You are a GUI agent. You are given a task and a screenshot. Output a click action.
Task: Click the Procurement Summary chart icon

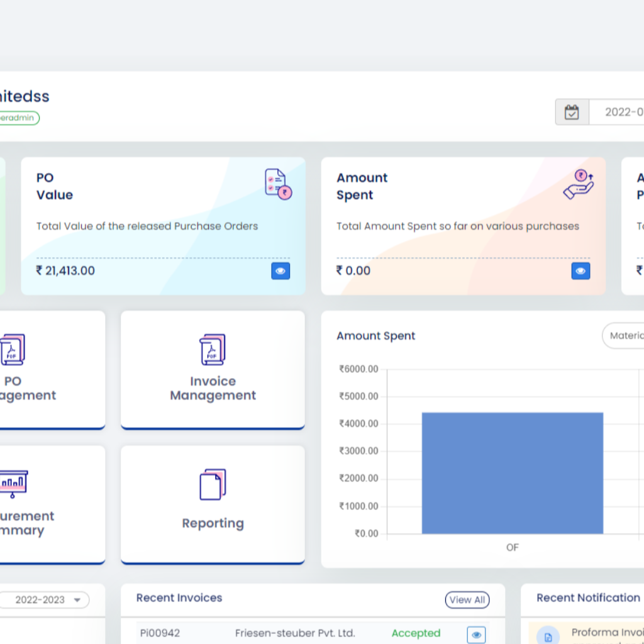coord(14,484)
